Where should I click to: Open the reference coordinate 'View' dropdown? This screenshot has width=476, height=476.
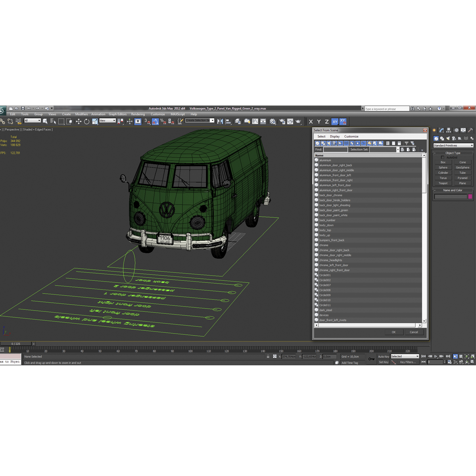[x=107, y=121]
